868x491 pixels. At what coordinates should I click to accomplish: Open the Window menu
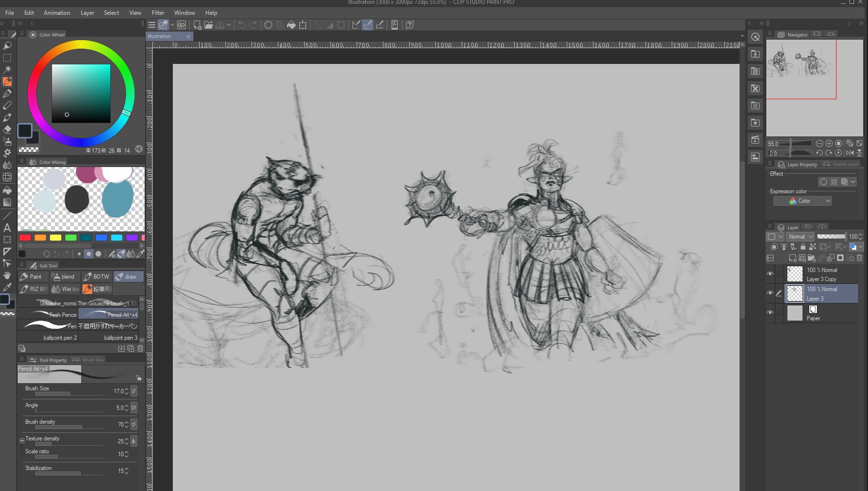184,13
